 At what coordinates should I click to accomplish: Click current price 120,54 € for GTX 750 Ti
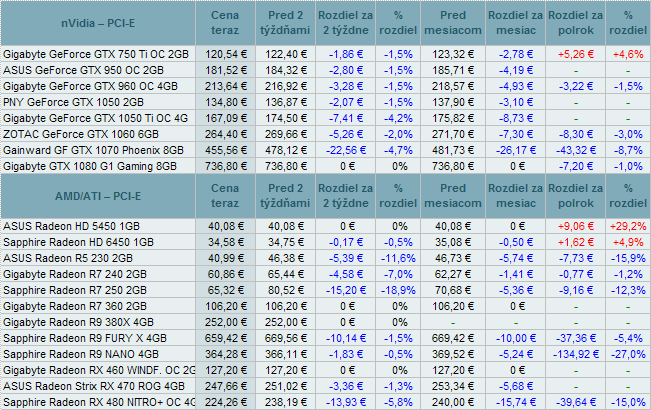click(225, 54)
